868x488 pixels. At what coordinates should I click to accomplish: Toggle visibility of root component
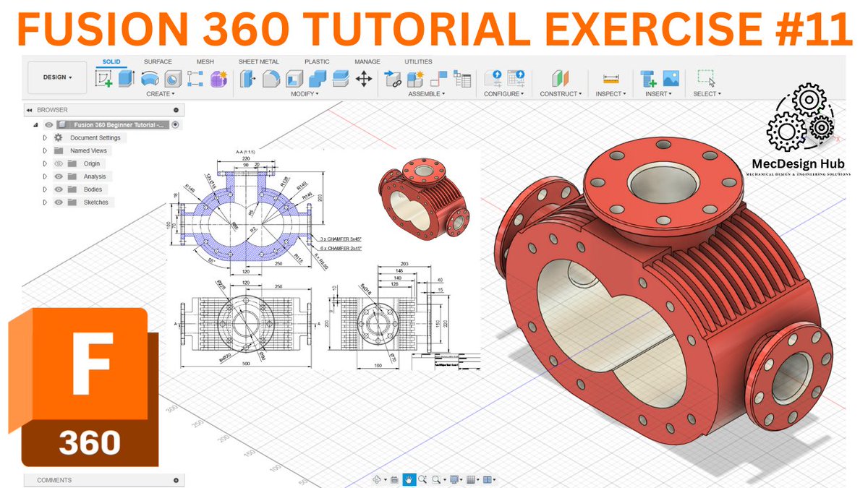(x=48, y=125)
